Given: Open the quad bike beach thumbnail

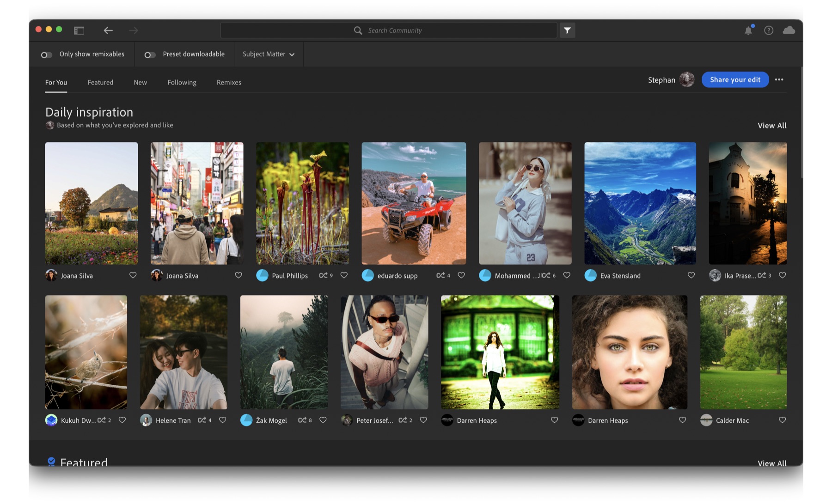Looking at the screenshot, I should click(414, 203).
